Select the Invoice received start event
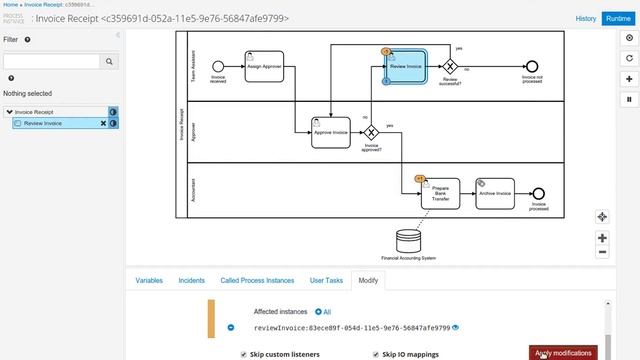This screenshot has width=640, height=360. (x=218, y=66)
